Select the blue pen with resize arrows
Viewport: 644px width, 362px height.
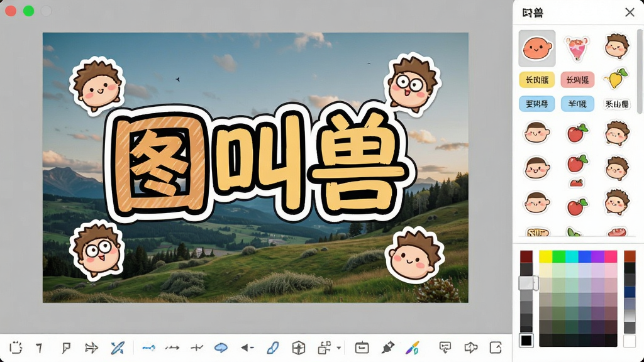click(118, 348)
